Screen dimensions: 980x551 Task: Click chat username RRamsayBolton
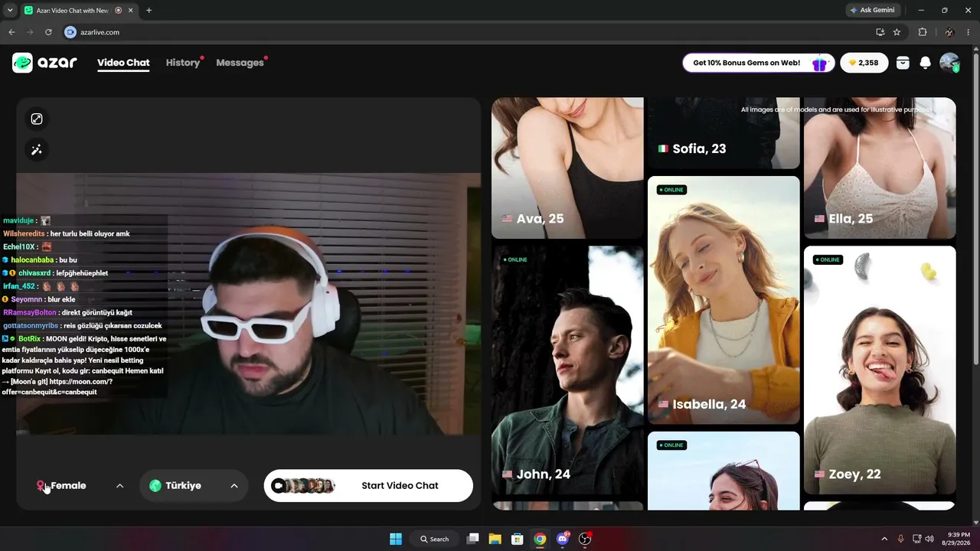pyautogui.click(x=30, y=313)
